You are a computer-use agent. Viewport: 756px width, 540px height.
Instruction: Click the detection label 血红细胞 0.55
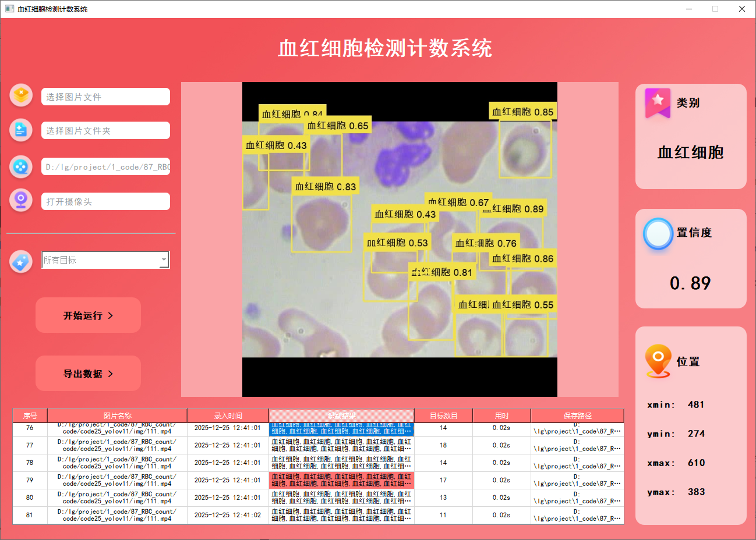(x=522, y=304)
